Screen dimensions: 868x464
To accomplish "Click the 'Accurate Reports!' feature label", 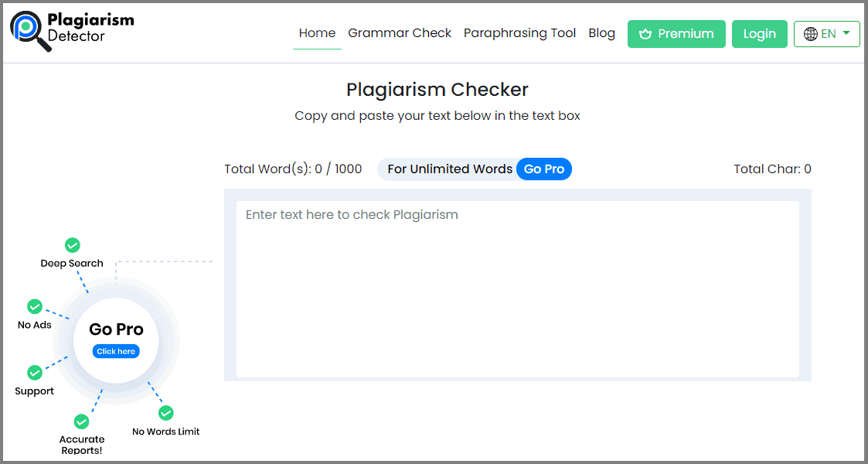I will [81, 445].
